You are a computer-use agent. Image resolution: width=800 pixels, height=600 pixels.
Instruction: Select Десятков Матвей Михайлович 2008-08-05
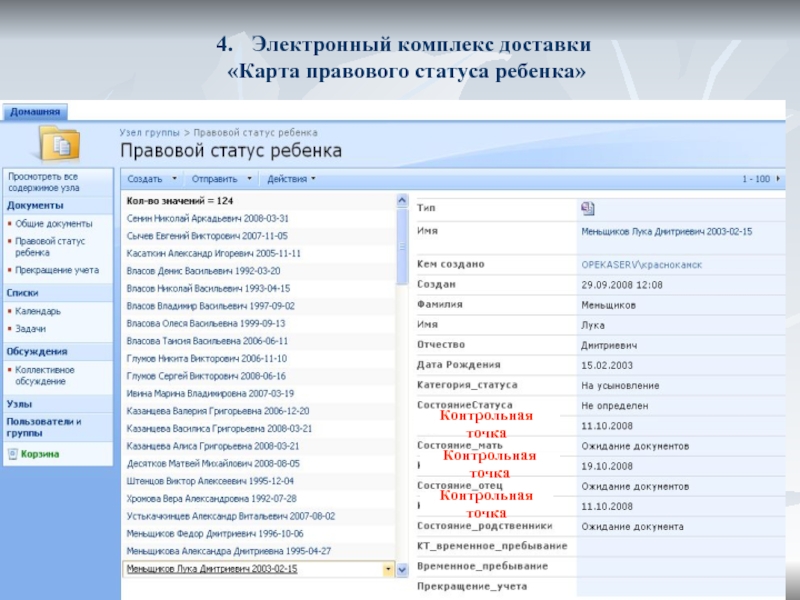[213, 464]
